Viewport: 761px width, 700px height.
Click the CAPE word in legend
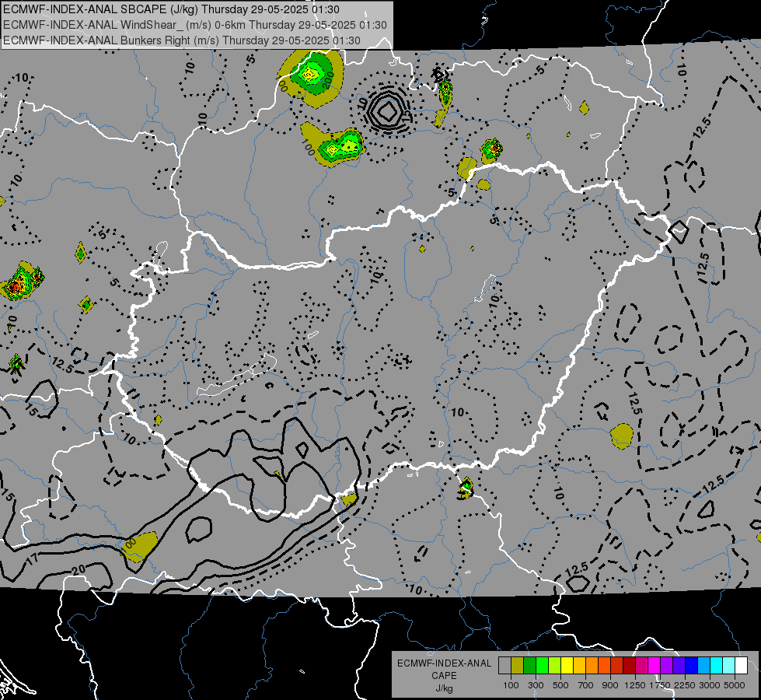(x=444, y=675)
